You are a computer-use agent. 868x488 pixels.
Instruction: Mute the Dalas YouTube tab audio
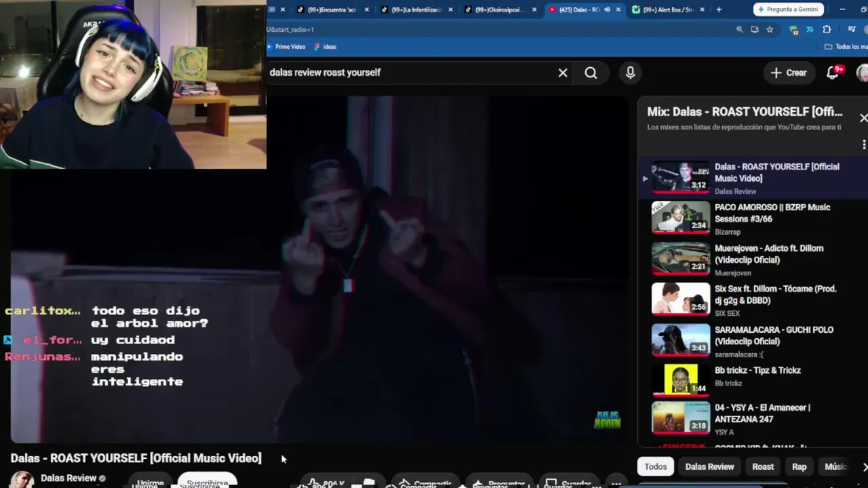pyautogui.click(x=607, y=9)
